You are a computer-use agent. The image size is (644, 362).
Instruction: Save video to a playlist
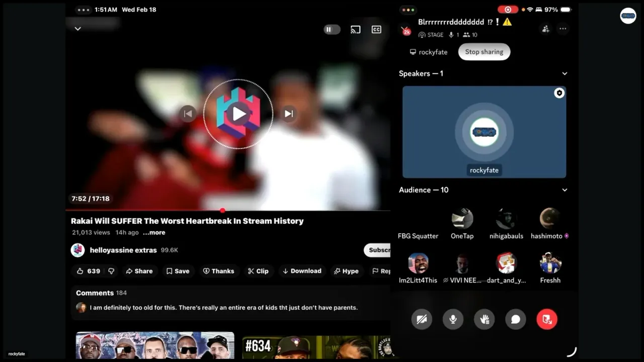[178, 271]
